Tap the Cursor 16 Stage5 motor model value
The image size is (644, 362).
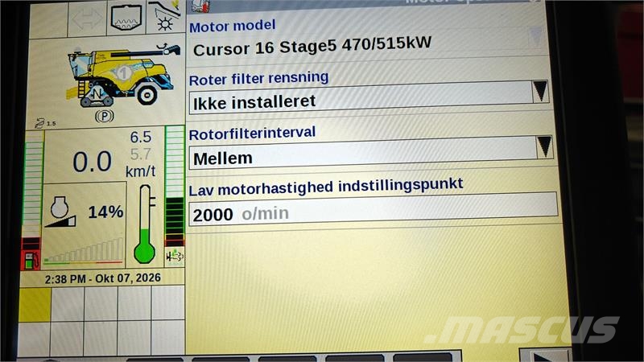312,46
